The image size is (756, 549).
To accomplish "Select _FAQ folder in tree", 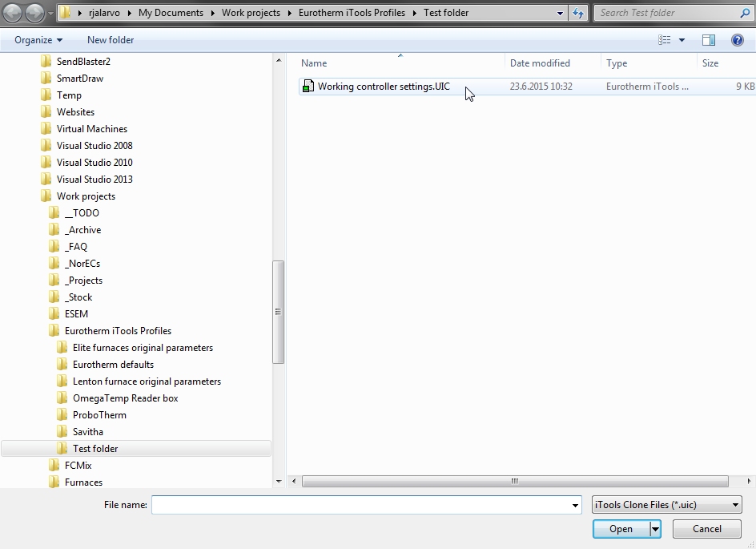I will (x=76, y=247).
